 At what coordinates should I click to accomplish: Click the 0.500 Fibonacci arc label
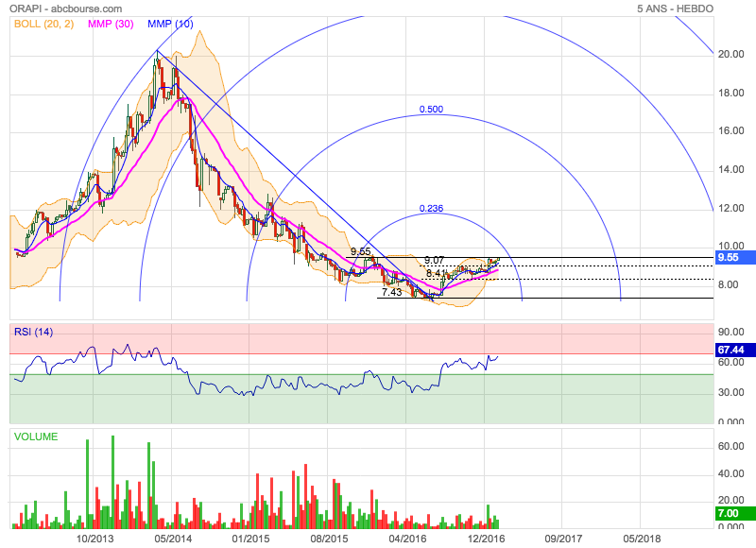(431, 110)
